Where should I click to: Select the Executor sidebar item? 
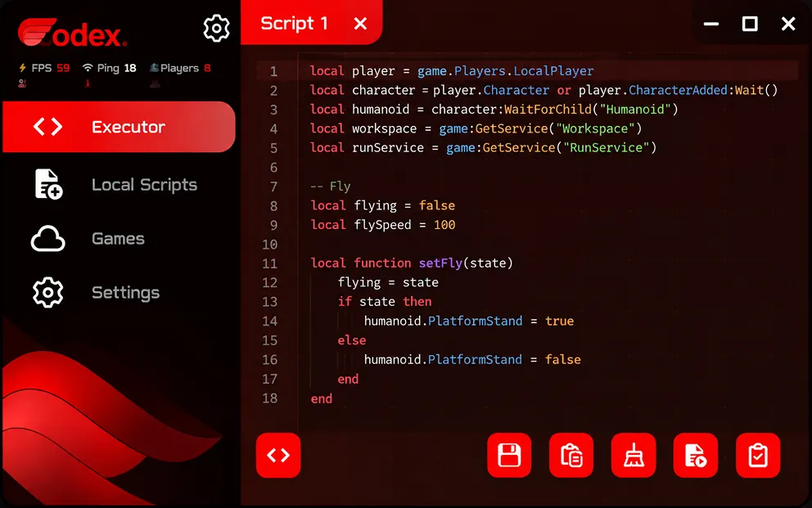click(120, 127)
